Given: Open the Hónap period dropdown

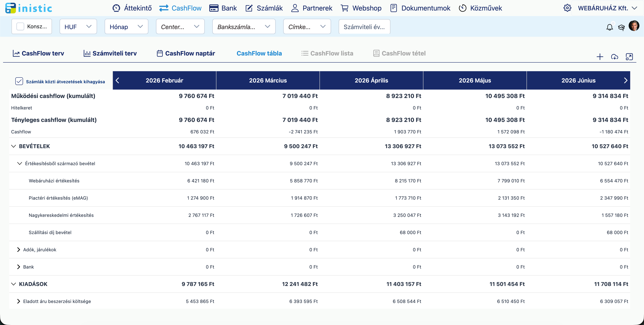Looking at the screenshot, I should pos(126,26).
